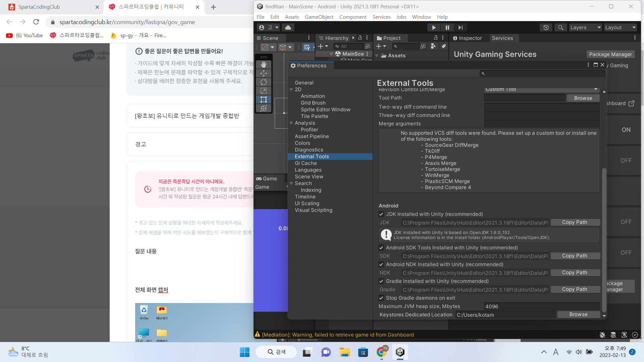The image size is (644, 362).
Task: Open the Component menu
Action: tap(353, 17)
